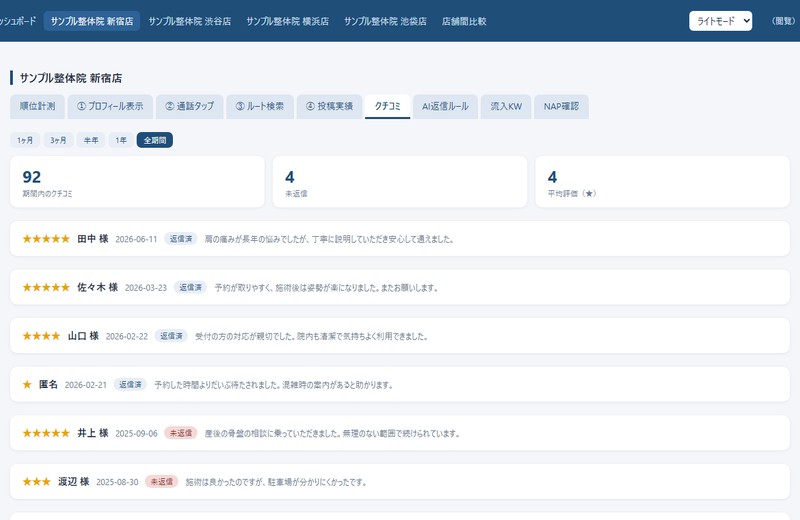Click the single star on 匿名 review
800x520 pixels.
point(27,384)
